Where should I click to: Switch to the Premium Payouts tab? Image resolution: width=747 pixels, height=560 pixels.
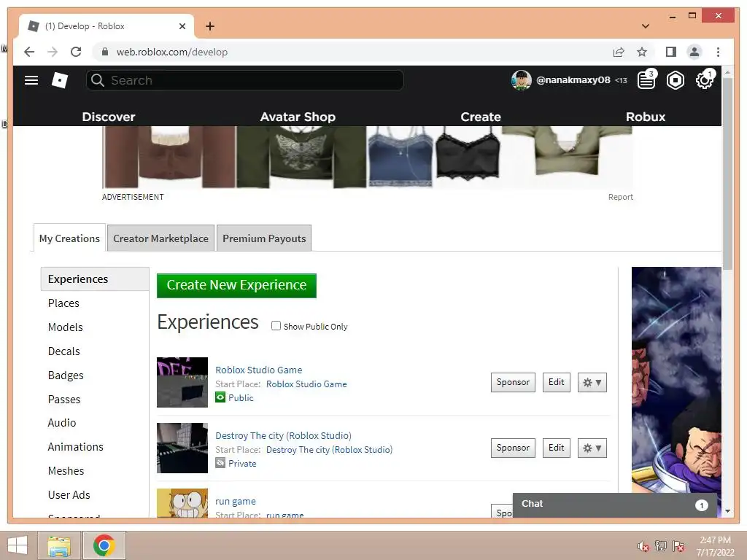pyautogui.click(x=264, y=238)
